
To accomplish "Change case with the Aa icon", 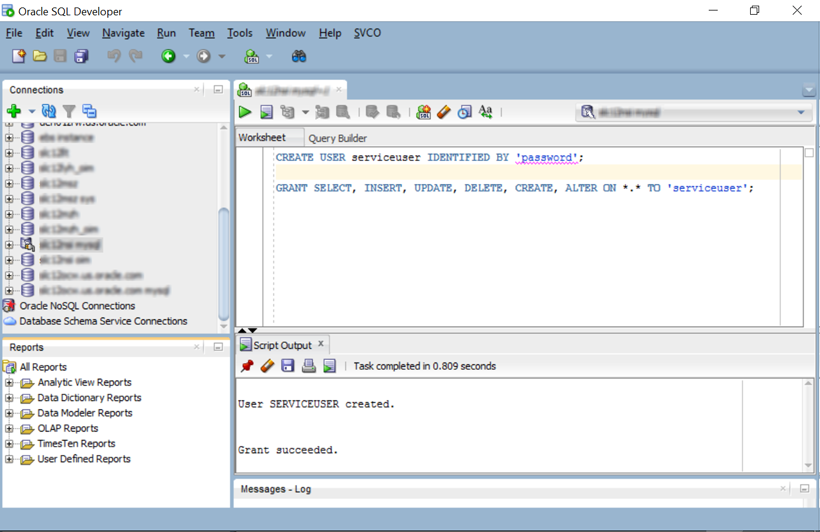I will [485, 112].
